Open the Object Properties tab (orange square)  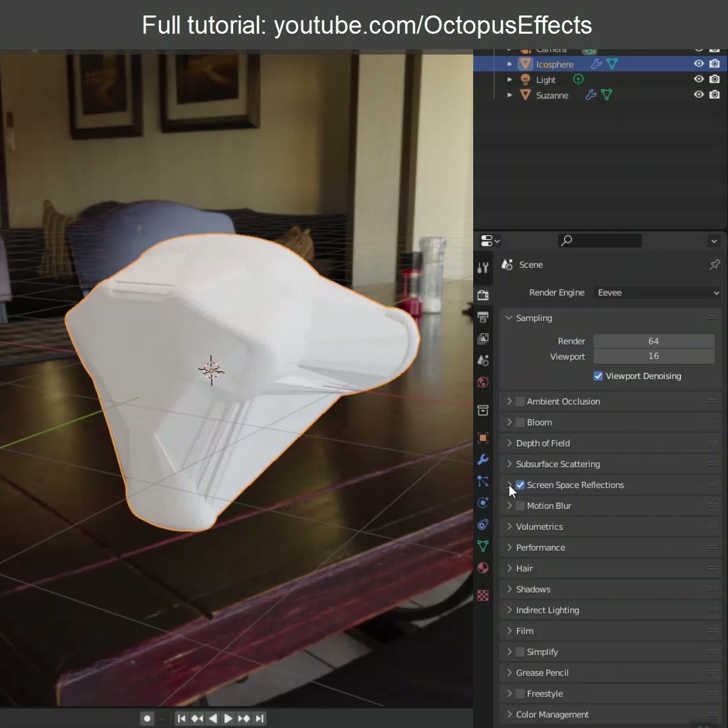tap(483, 437)
